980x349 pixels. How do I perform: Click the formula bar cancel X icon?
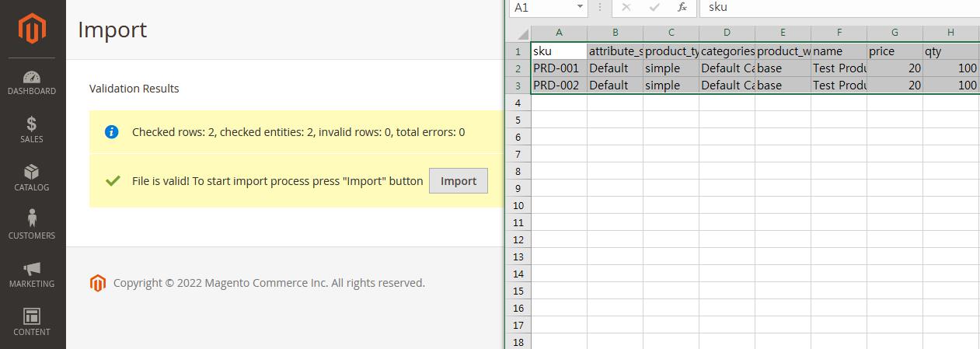point(626,7)
